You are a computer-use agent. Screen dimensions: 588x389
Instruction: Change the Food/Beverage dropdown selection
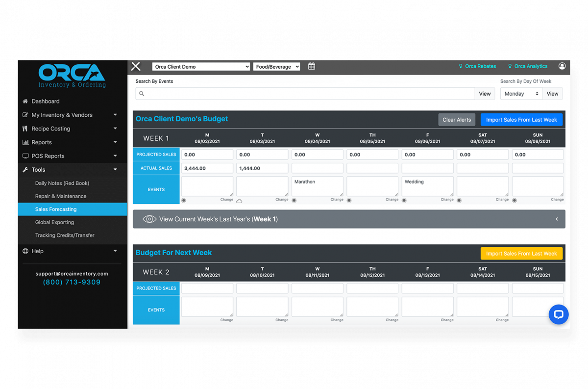[x=276, y=66]
